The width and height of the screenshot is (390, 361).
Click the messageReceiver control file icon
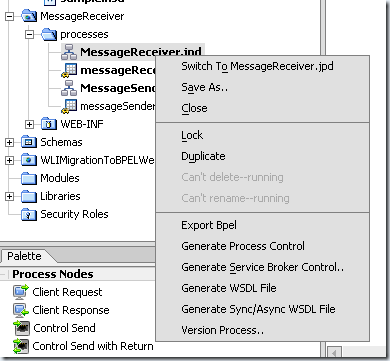click(x=69, y=70)
